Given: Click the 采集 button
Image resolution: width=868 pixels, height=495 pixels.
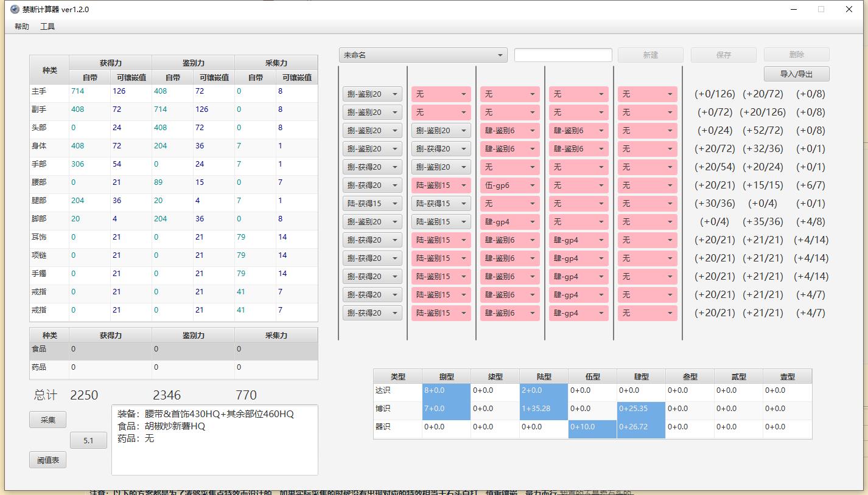Looking at the screenshot, I should click(47, 419).
